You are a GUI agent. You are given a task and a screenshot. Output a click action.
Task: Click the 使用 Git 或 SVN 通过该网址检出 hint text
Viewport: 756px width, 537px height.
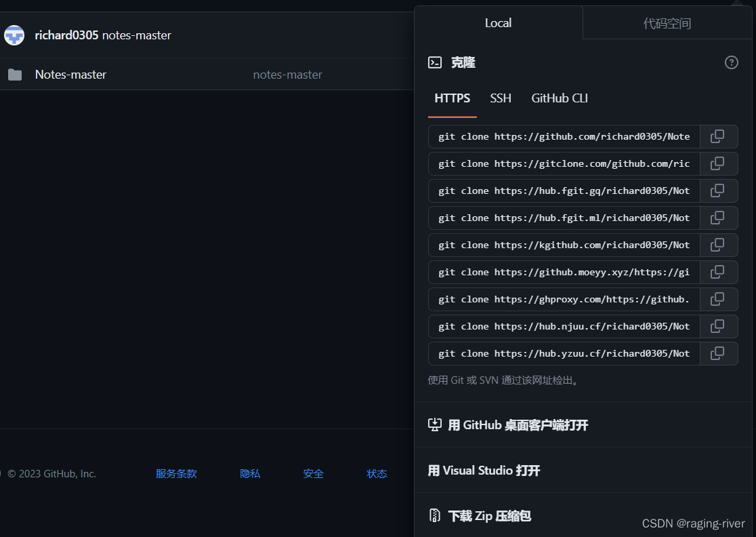click(503, 380)
